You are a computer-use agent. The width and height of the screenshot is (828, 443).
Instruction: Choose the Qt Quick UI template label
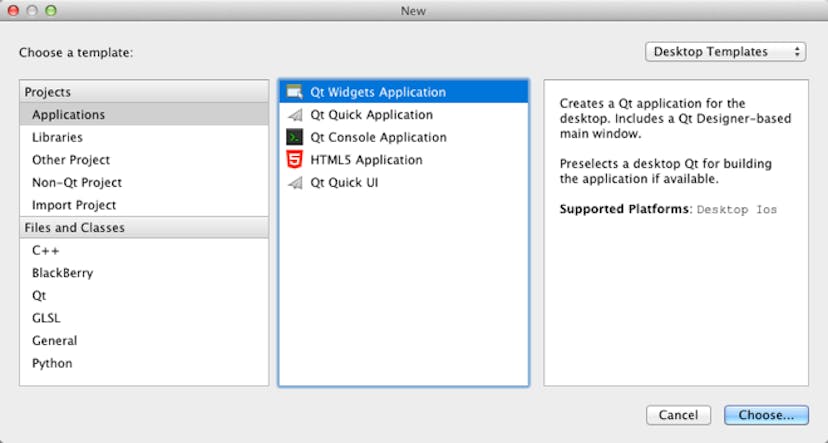(x=344, y=183)
